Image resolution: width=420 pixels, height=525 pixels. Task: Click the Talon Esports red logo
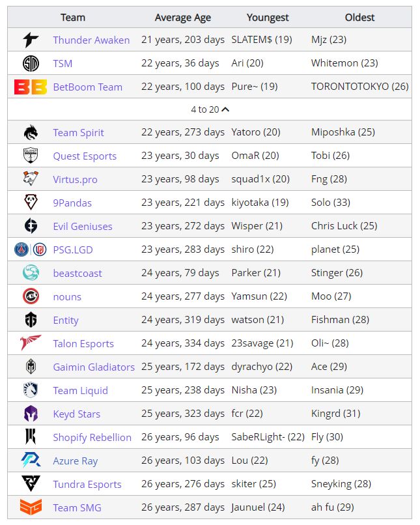click(31, 343)
